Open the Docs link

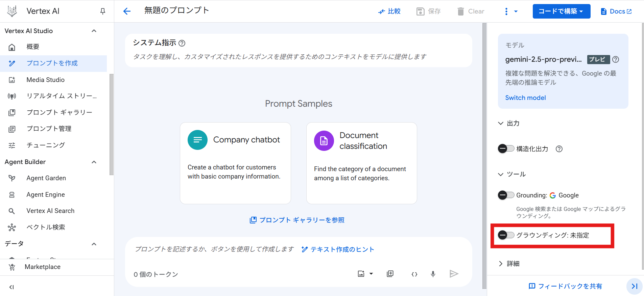click(616, 11)
